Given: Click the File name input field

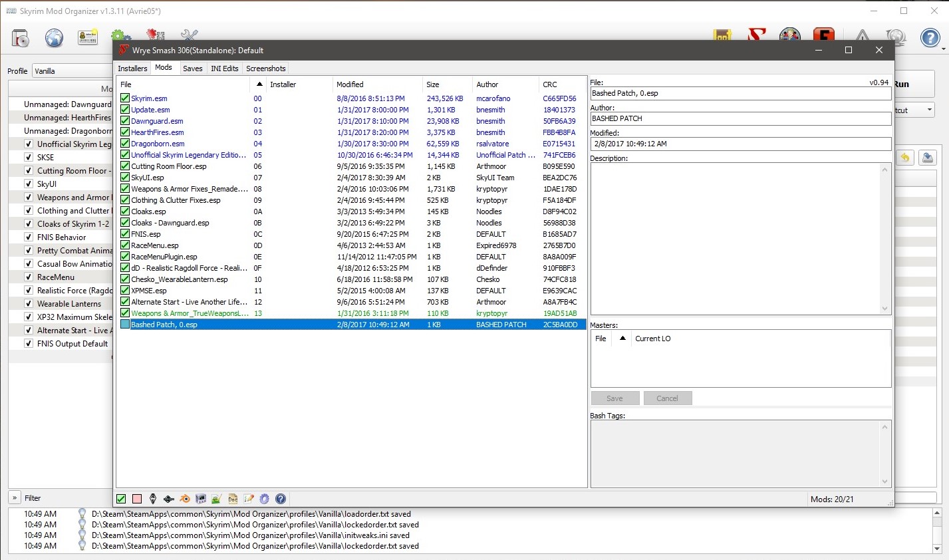Looking at the screenshot, I should [x=741, y=94].
